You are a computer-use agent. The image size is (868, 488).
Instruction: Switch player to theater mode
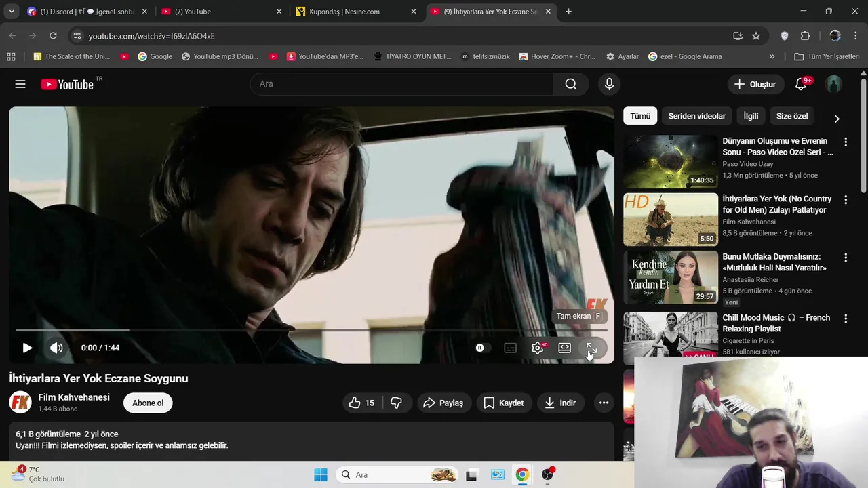pos(564,348)
